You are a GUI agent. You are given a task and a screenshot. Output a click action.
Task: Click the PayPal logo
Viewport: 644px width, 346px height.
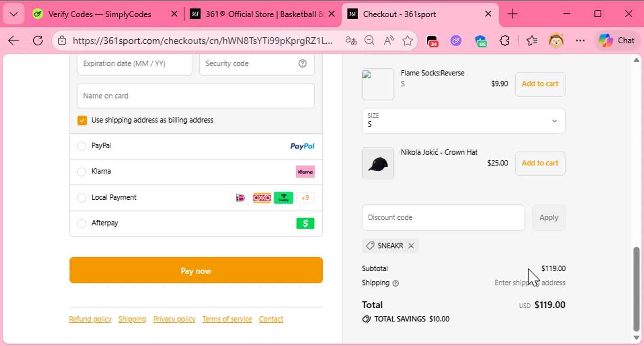(x=302, y=146)
